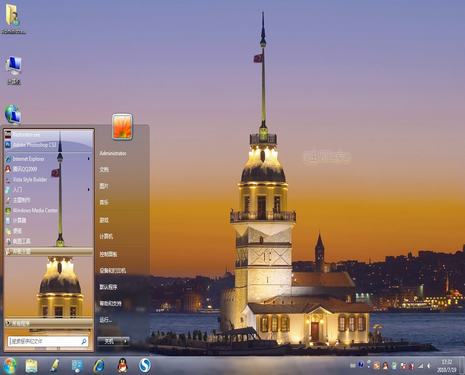The width and height of the screenshot is (465, 375).
Task: Launch the pencil app pinned in taskbar
Action: pos(54,366)
